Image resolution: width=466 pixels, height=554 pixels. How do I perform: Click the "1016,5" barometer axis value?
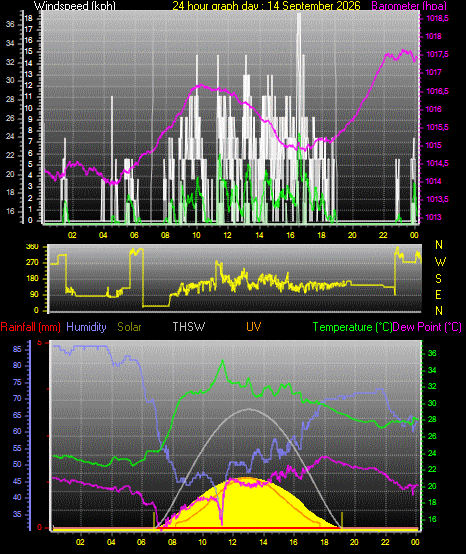(438, 91)
